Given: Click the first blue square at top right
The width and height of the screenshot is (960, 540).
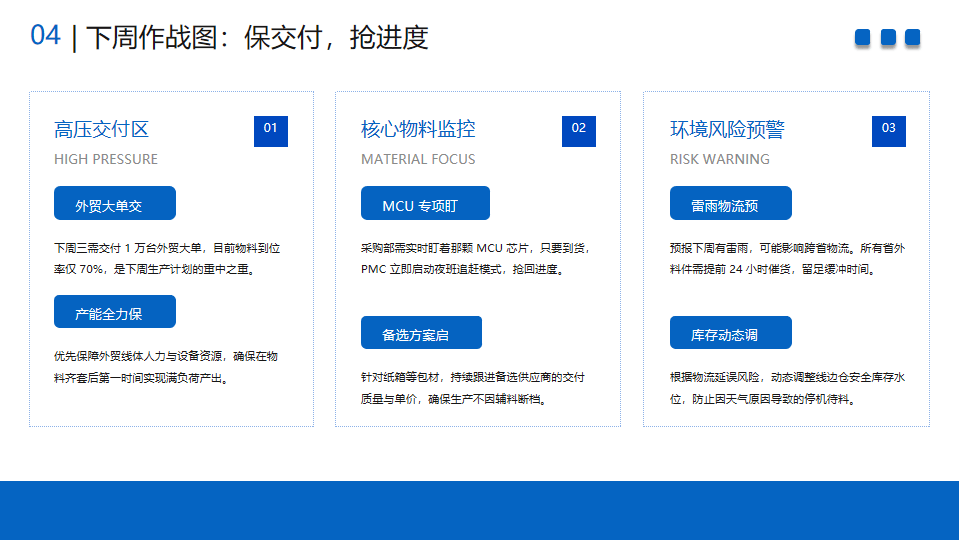Looking at the screenshot, I should coord(863,38).
